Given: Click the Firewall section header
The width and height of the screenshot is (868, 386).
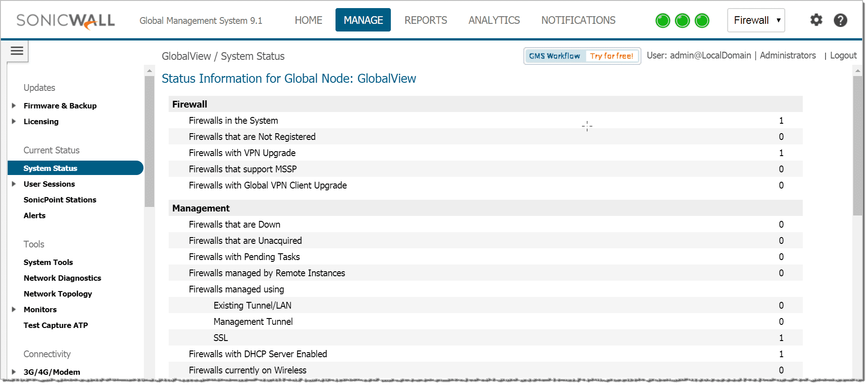Looking at the screenshot, I should click(x=485, y=104).
